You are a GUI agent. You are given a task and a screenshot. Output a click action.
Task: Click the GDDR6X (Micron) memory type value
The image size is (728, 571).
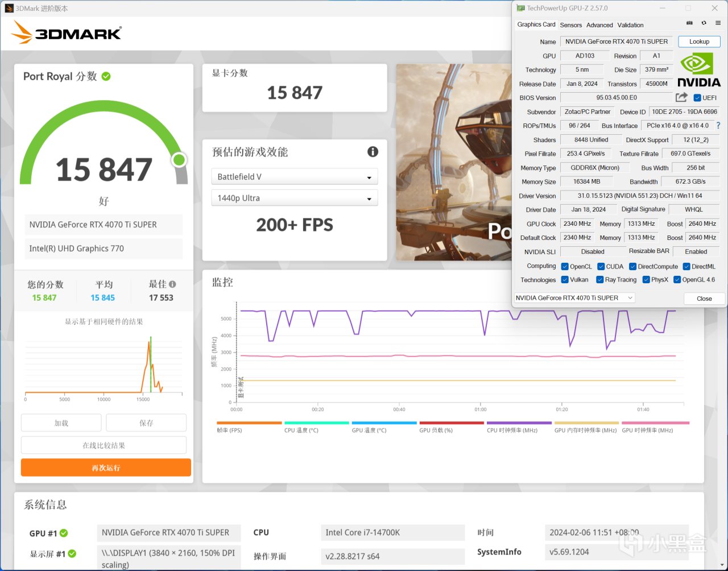[x=594, y=168]
